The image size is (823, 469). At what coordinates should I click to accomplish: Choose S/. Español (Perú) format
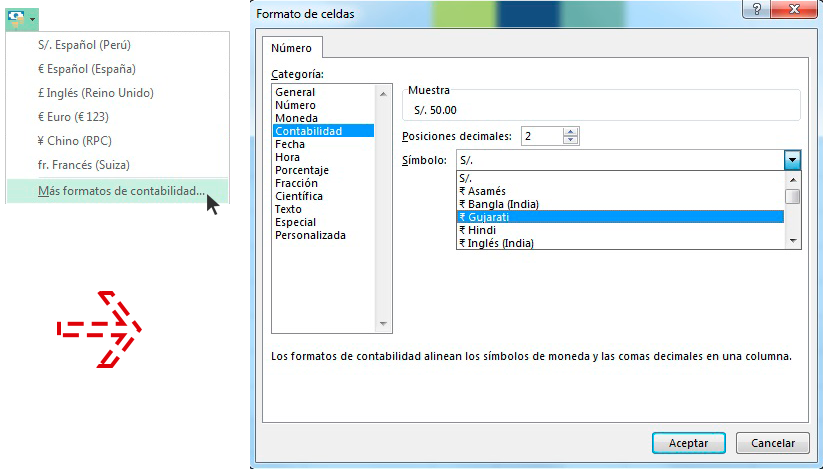[x=85, y=45]
